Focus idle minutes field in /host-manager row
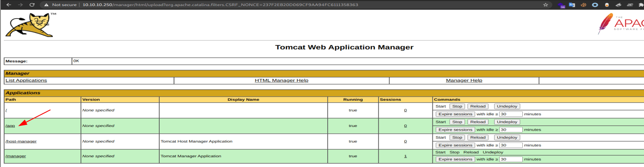Image resolution: width=644 pixels, height=167 pixels. point(511,145)
